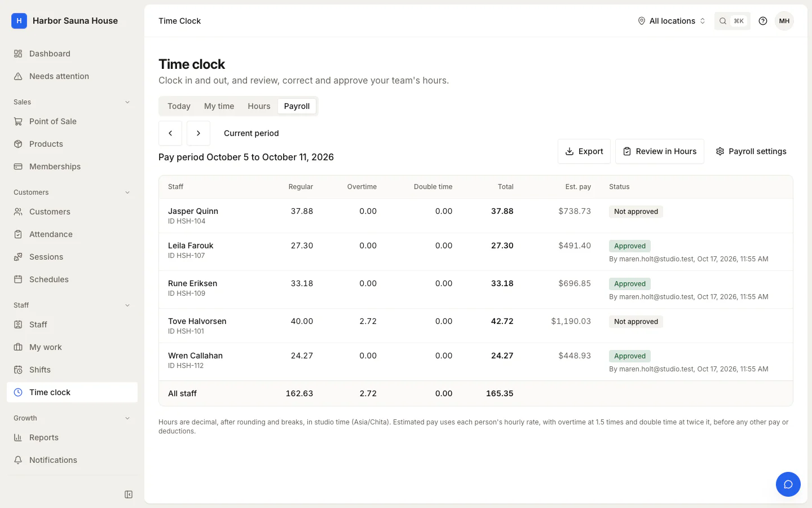The height and width of the screenshot is (508, 812).
Task: Click the Current period label
Action: 251,133
